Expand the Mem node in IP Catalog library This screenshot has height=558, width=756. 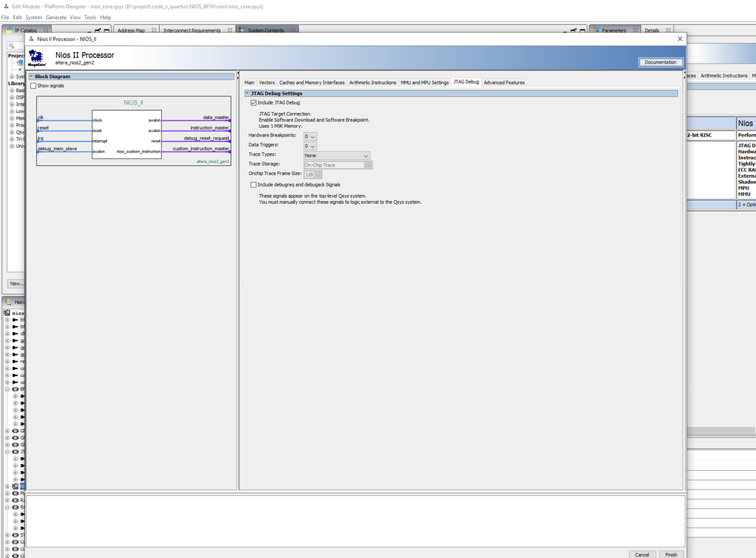click(11, 118)
